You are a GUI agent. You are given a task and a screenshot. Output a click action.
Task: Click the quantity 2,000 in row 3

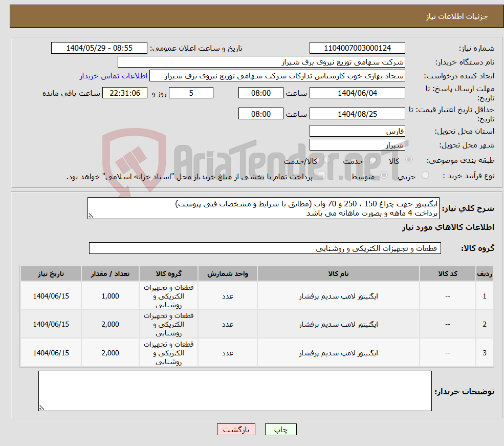pyautogui.click(x=110, y=353)
